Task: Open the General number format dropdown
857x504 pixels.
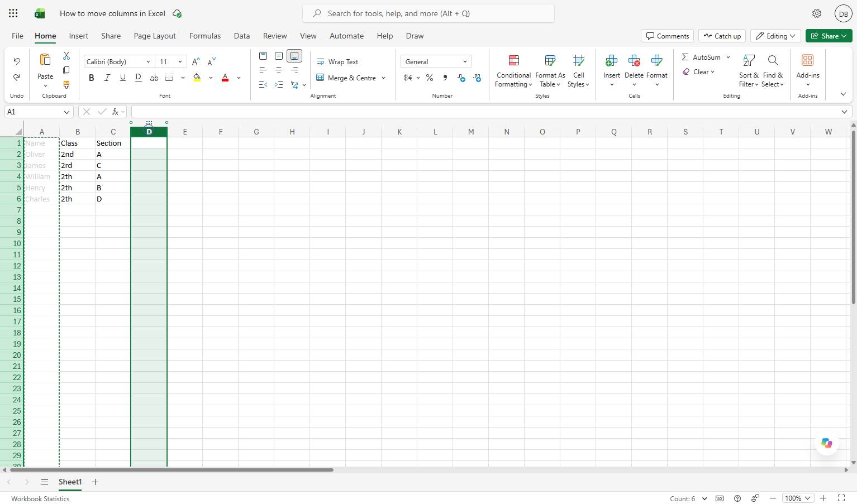Action: [x=436, y=62]
